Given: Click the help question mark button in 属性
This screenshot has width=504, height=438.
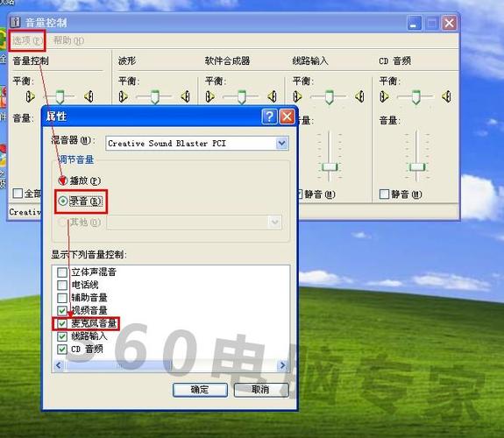Looking at the screenshot, I should coord(269,117).
